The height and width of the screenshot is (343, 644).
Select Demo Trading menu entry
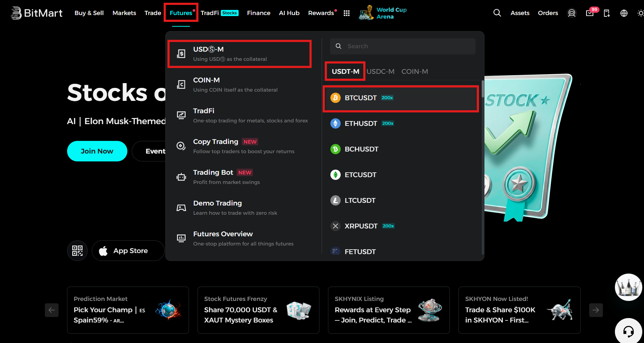[240, 208]
